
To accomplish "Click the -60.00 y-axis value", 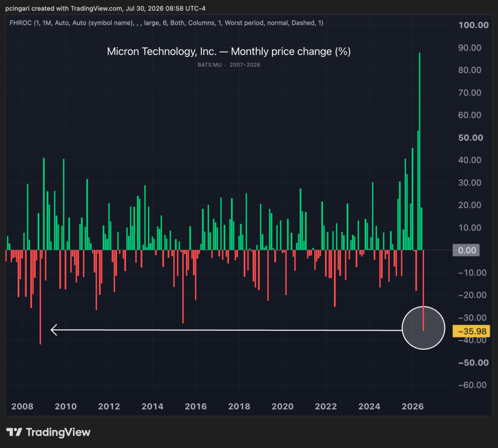I will 472,385.
